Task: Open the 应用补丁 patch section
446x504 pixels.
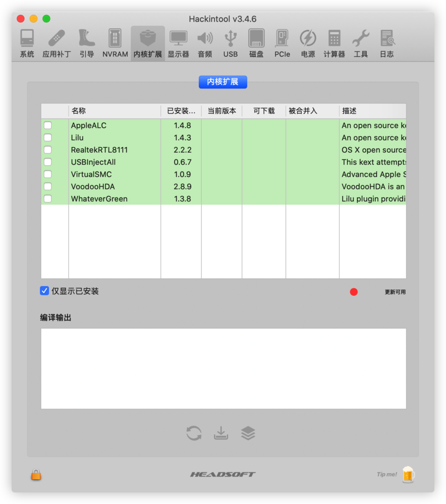Action: coord(57,43)
